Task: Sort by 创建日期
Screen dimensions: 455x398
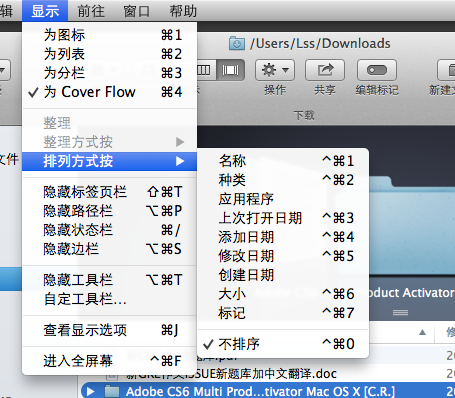Action: point(283,275)
